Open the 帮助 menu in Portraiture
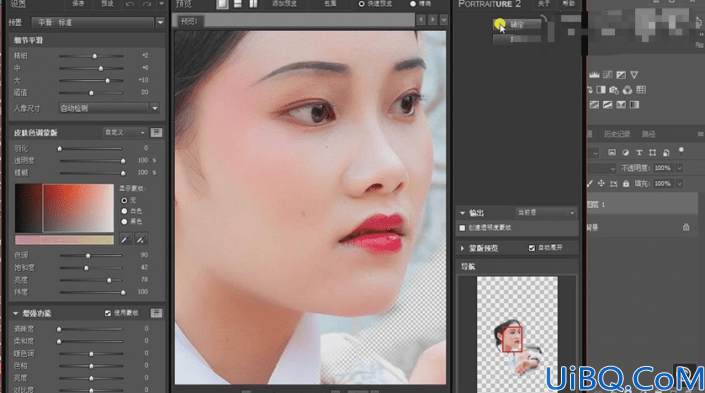 point(568,4)
